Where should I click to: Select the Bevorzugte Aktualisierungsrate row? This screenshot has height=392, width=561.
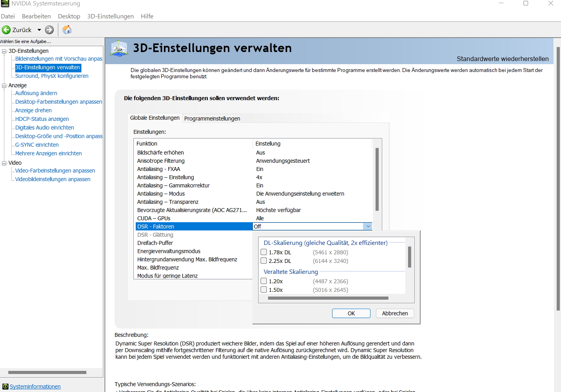pos(254,210)
